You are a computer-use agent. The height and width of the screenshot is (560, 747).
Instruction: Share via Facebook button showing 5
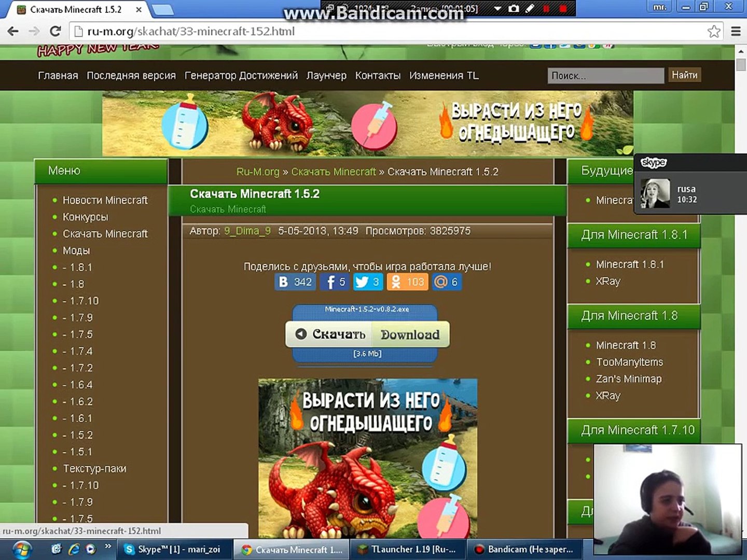tap(334, 282)
